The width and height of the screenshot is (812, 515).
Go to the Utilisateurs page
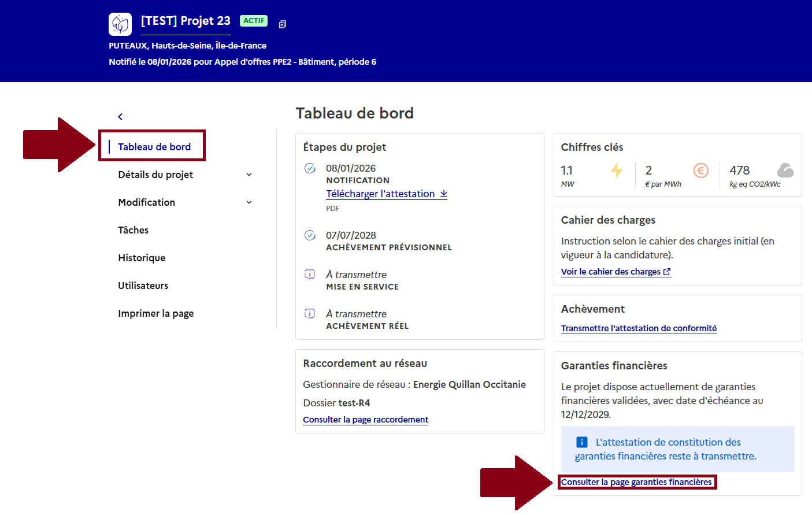pos(143,286)
